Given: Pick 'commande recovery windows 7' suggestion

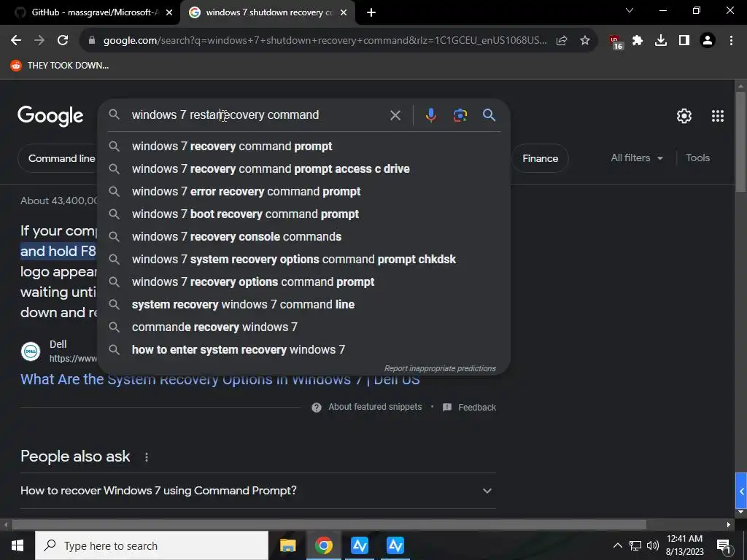Looking at the screenshot, I should click(303, 327).
